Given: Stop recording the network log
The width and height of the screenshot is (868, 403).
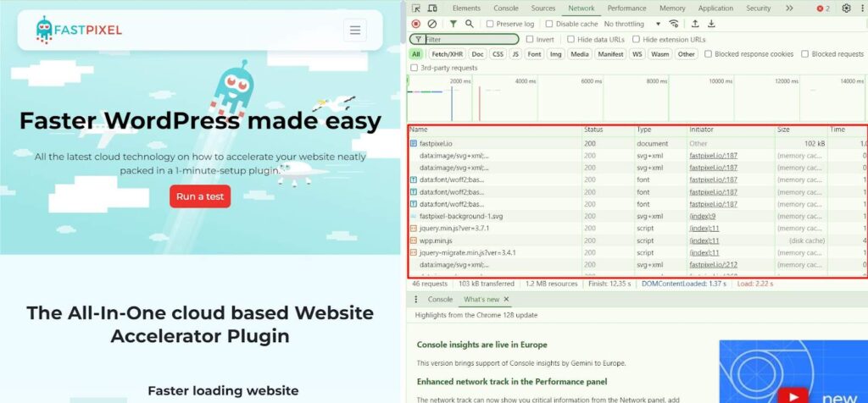Looking at the screenshot, I should 416,25.
